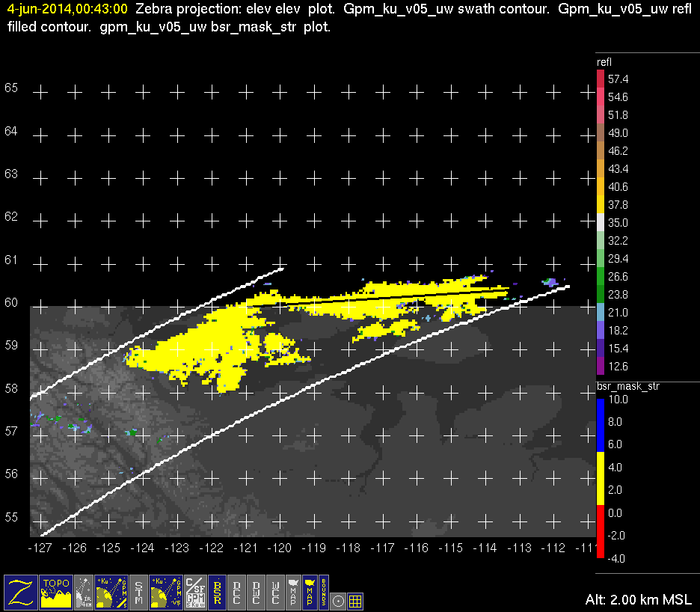
Task: Click the STM icon
Action: coord(139,591)
